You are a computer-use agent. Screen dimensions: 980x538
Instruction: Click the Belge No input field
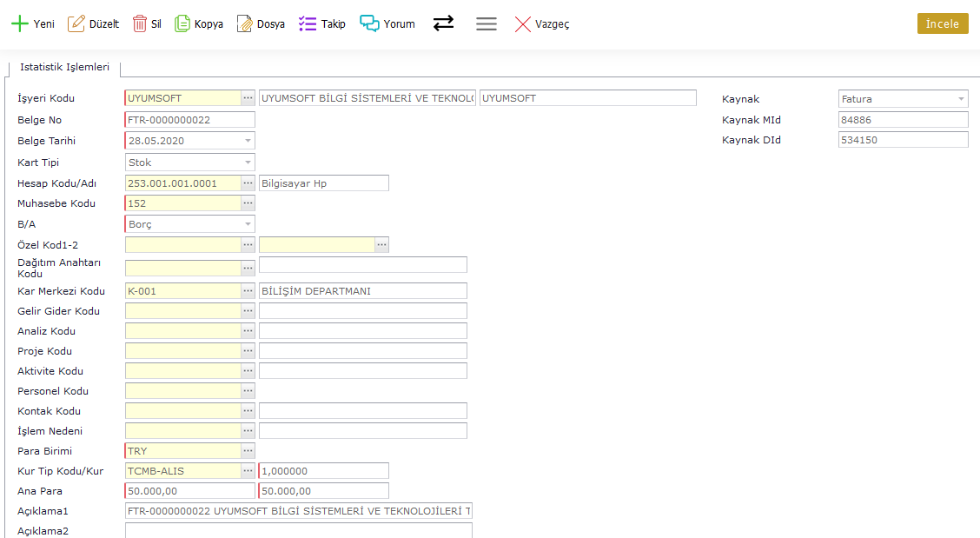tap(190, 120)
